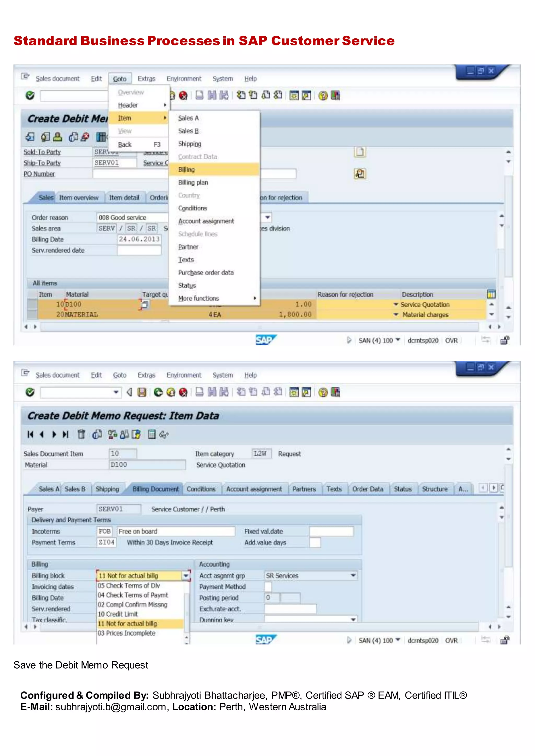Click yellow Exit icon in Item Data toolbar
The width and height of the screenshot is (535, 756).
171,392
